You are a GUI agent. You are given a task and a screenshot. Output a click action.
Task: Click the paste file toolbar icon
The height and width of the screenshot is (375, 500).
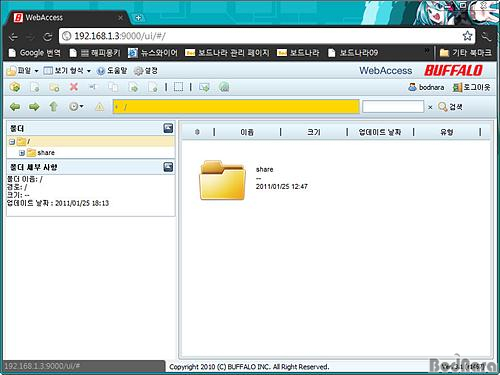(x=153, y=87)
